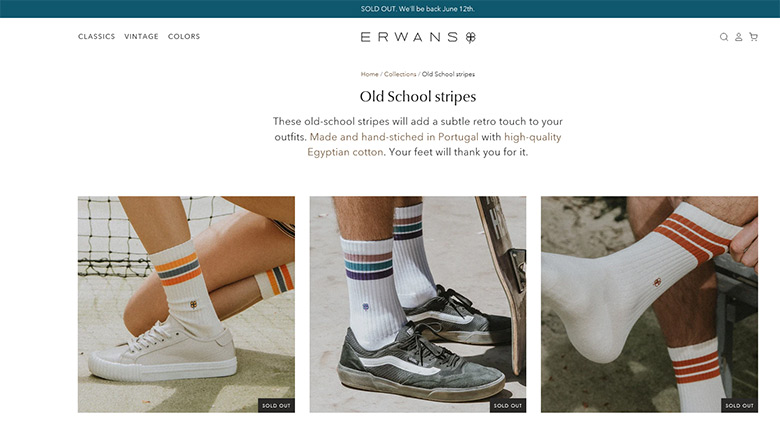Go to the CLASSICS menu
The height and width of the screenshot is (422, 780).
[x=97, y=36]
